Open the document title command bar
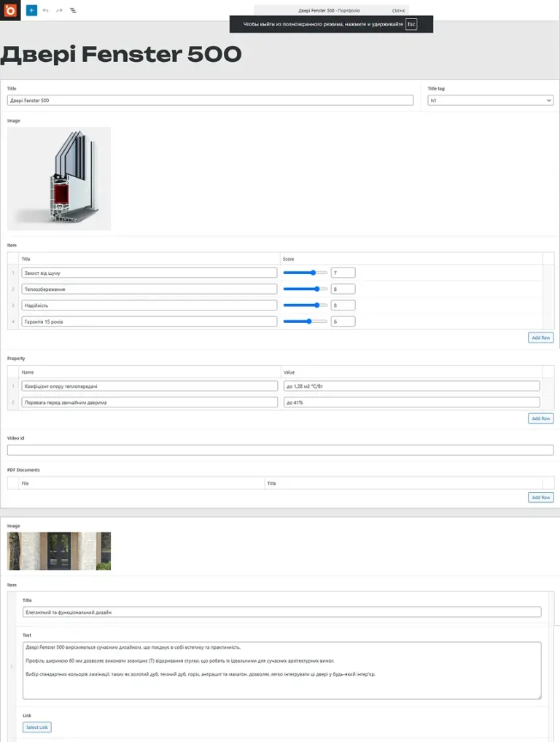560x742 pixels. (331, 10)
